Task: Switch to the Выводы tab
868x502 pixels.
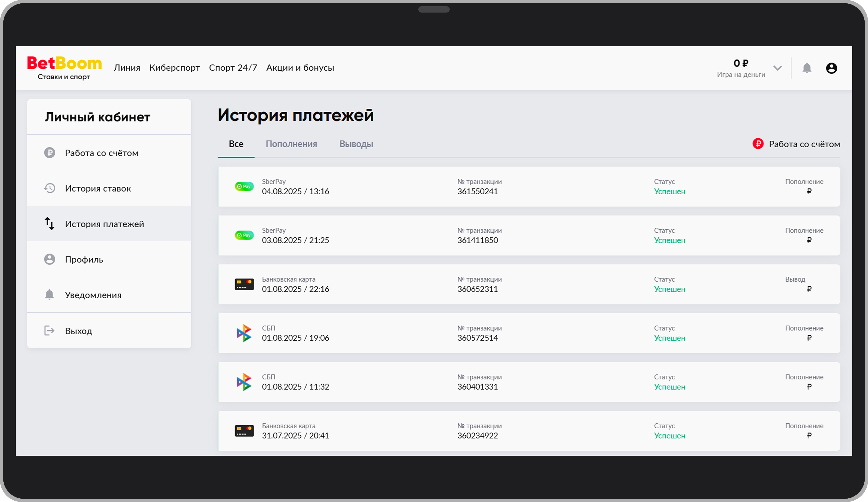Action: [x=356, y=144]
